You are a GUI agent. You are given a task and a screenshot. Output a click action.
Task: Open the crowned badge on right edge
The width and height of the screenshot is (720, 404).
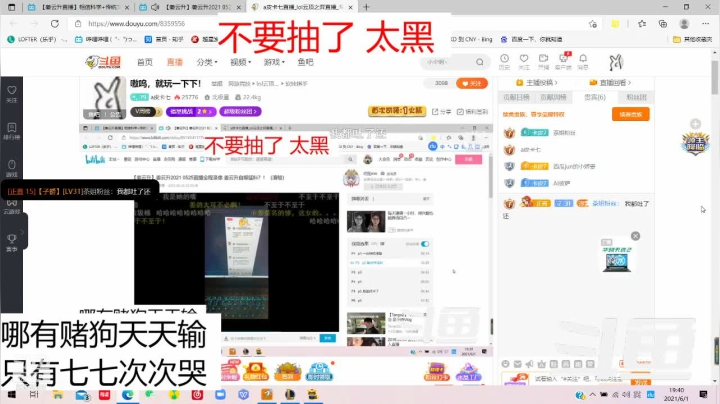pyautogui.click(x=695, y=142)
